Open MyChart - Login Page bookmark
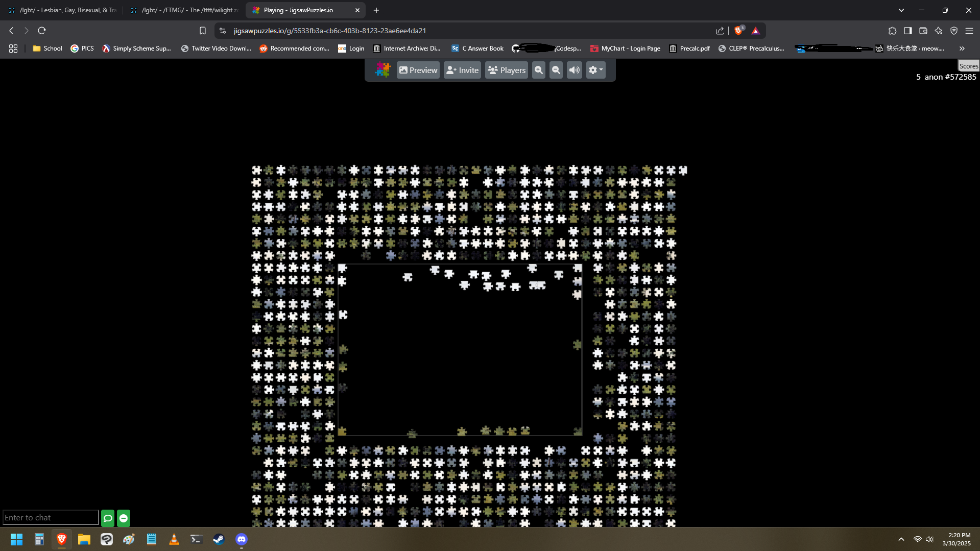Screen dimensions: 980x551 625,49
